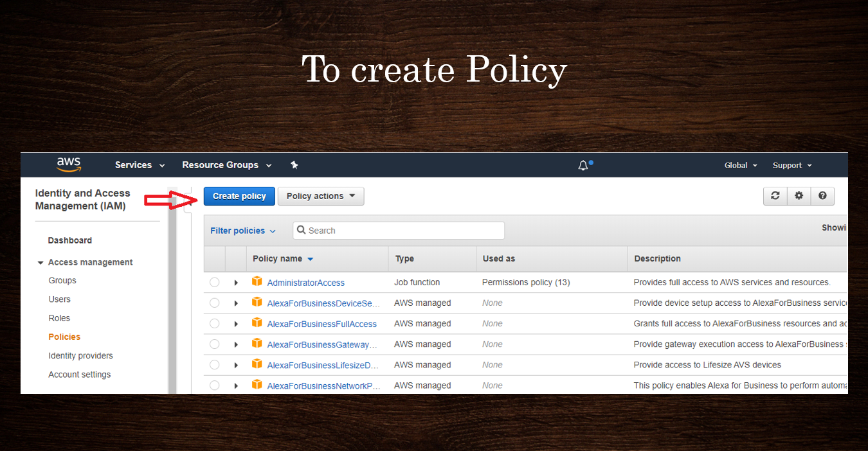868x451 pixels.
Task: Expand the AdministratorAccess row details
Action: click(x=236, y=283)
